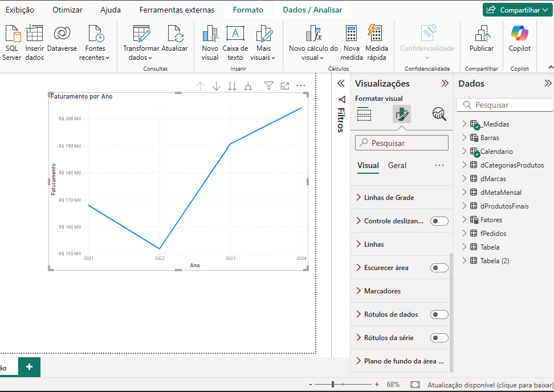Click the Pesquisar box in Dados
The width and height of the screenshot is (554, 392).
click(x=505, y=105)
